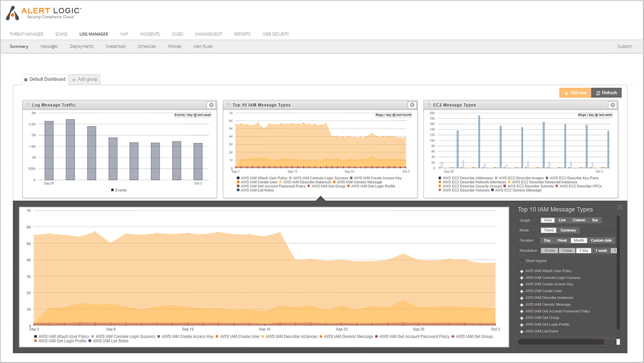
Task: Expand AWS IAM Attach User Policy entry
Action: 521,271
